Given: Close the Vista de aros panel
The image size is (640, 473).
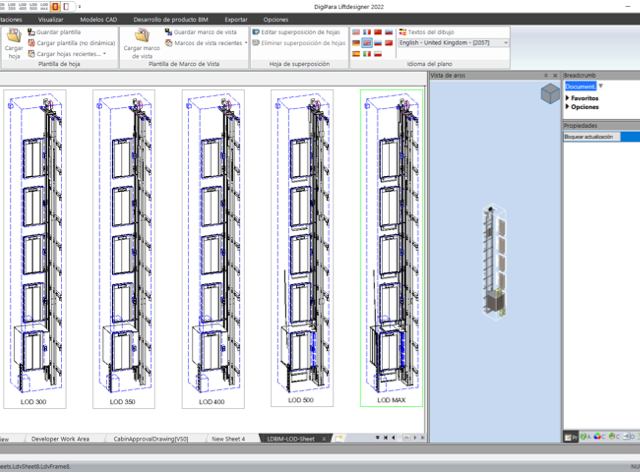Looking at the screenshot, I should [555, 76].
